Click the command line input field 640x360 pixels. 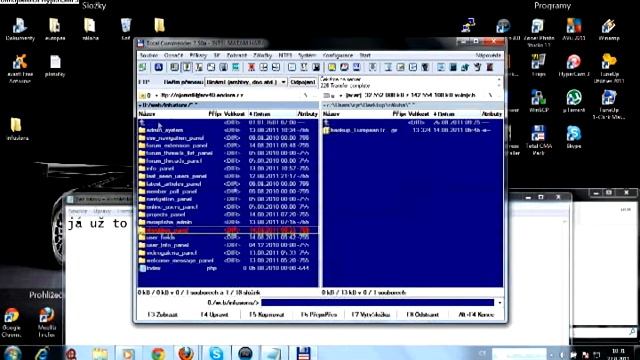(x=377, y=302)
